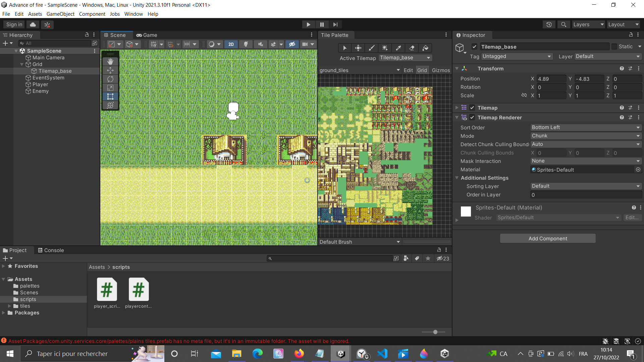Select the Rotate tool in scene overlay
The width and height of the screenshot is (644, 362).
[110, 79]
